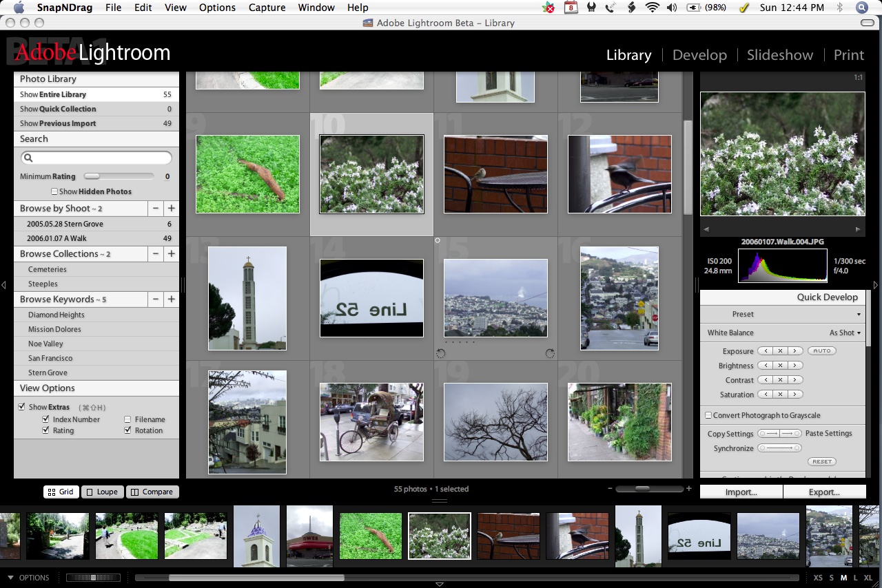
Task: Click the Minimum Rating slider
Action: pos(119,177)
